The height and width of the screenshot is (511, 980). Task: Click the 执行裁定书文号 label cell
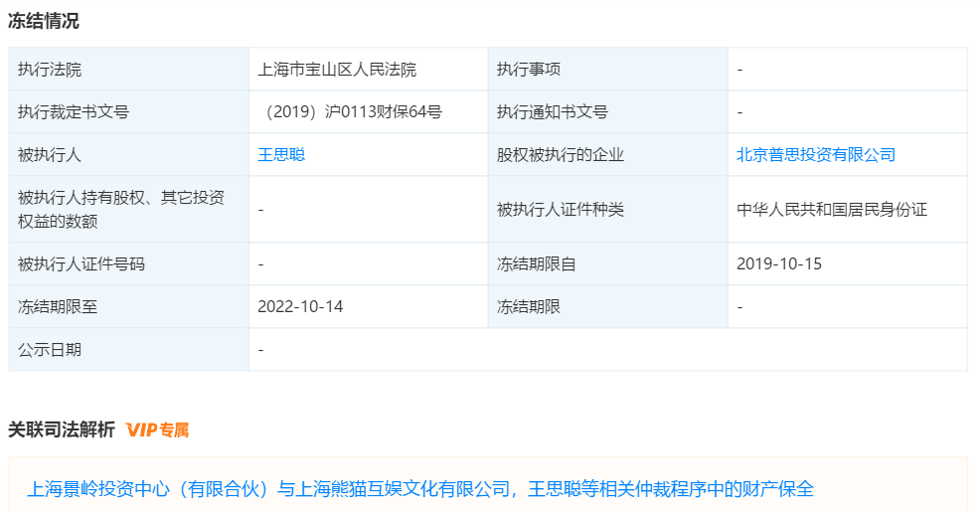[74, 112]
